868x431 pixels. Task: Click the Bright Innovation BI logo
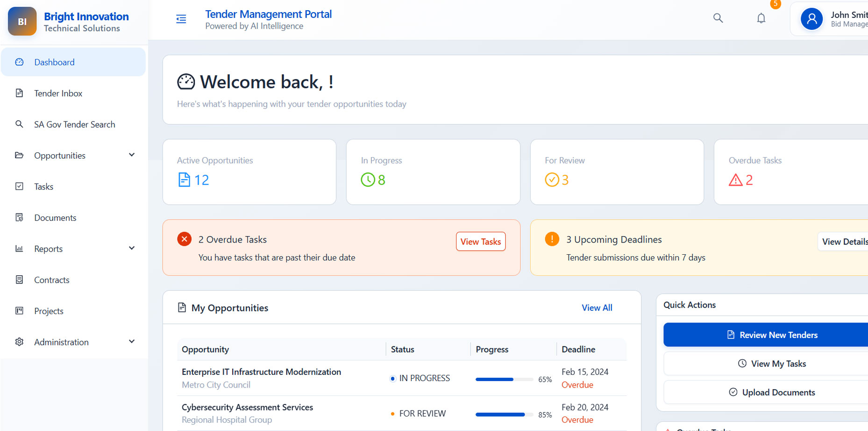[22, 22]
